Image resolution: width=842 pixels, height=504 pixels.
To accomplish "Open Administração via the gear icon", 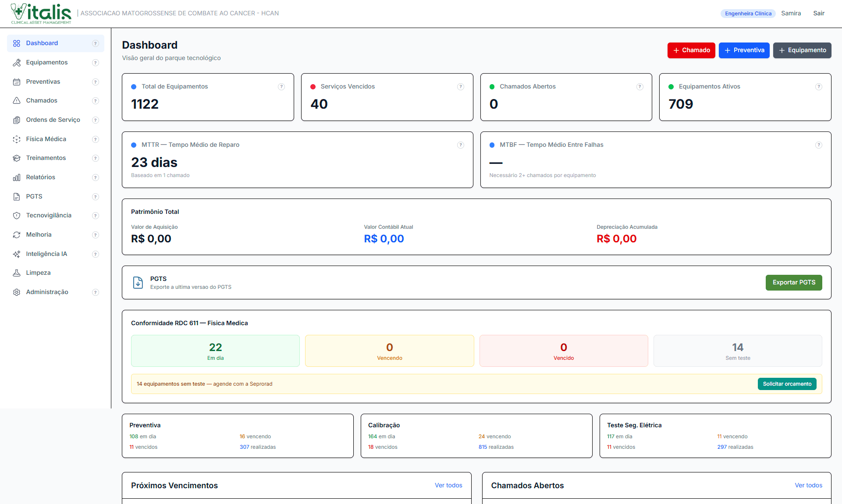I will click(17, 292).
